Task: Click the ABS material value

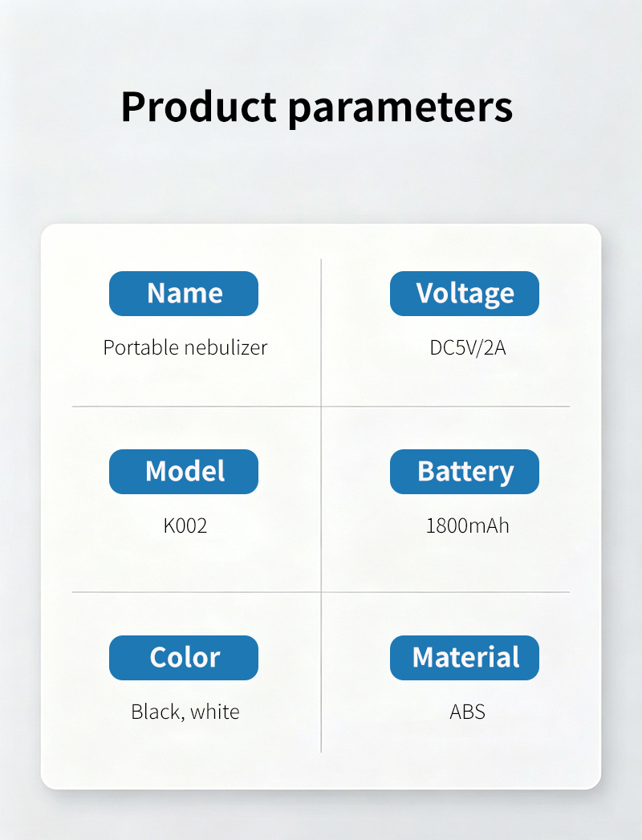Action: click(x=467, y=712)
